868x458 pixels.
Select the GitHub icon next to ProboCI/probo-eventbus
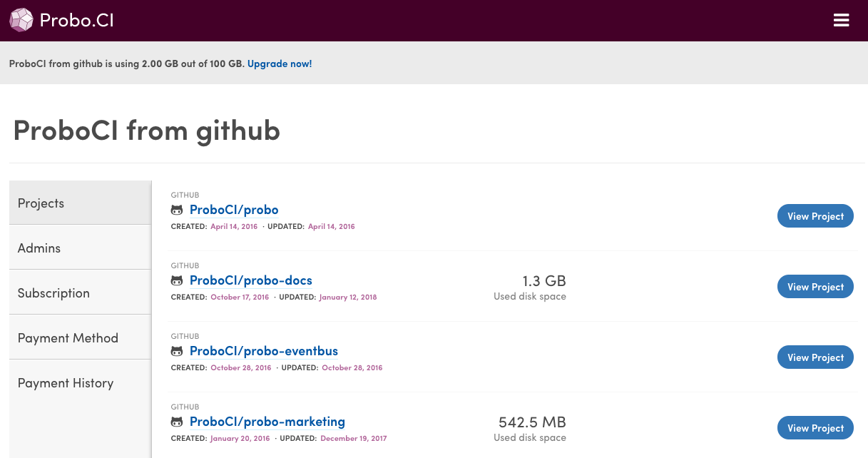177,351
